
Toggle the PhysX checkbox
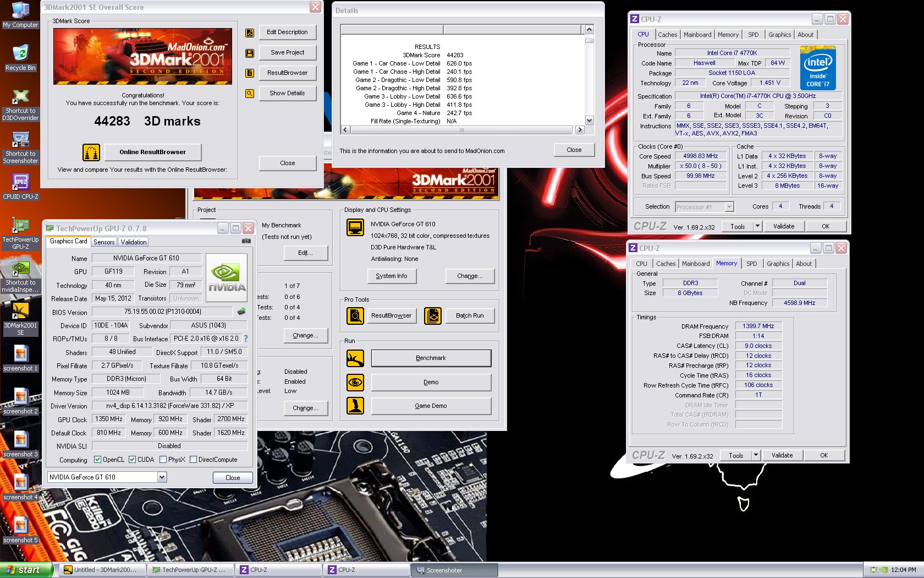[163, 460]
